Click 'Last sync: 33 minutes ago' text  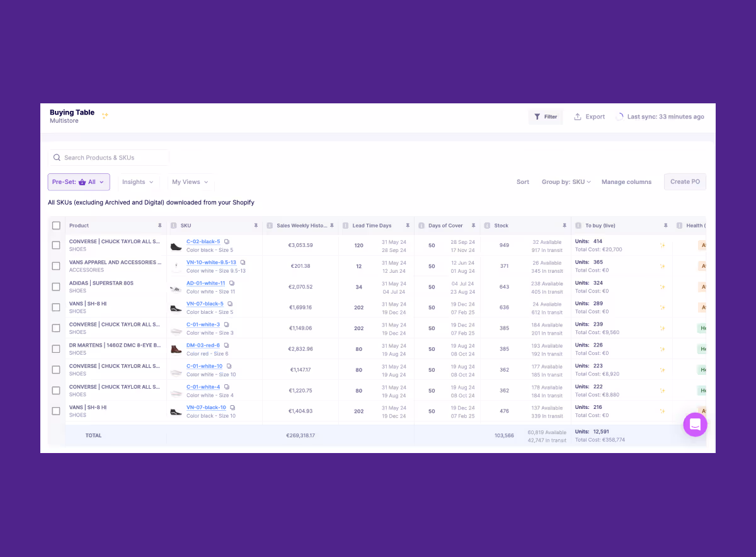pyautogui.click(x=666, y=117)
